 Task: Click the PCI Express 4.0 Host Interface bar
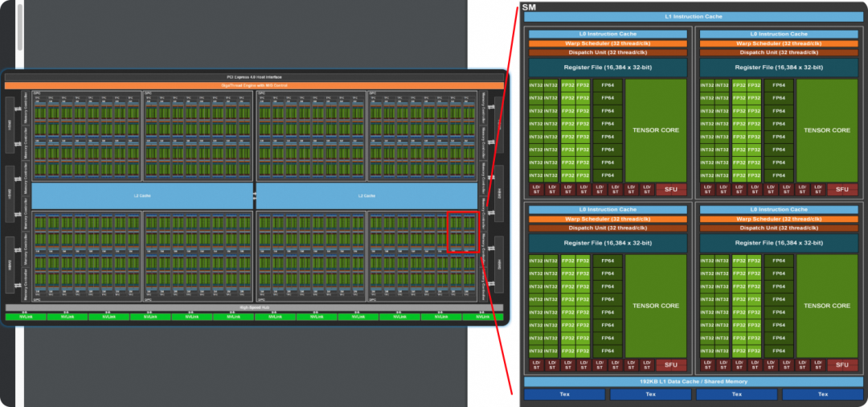tap(254, 77)
